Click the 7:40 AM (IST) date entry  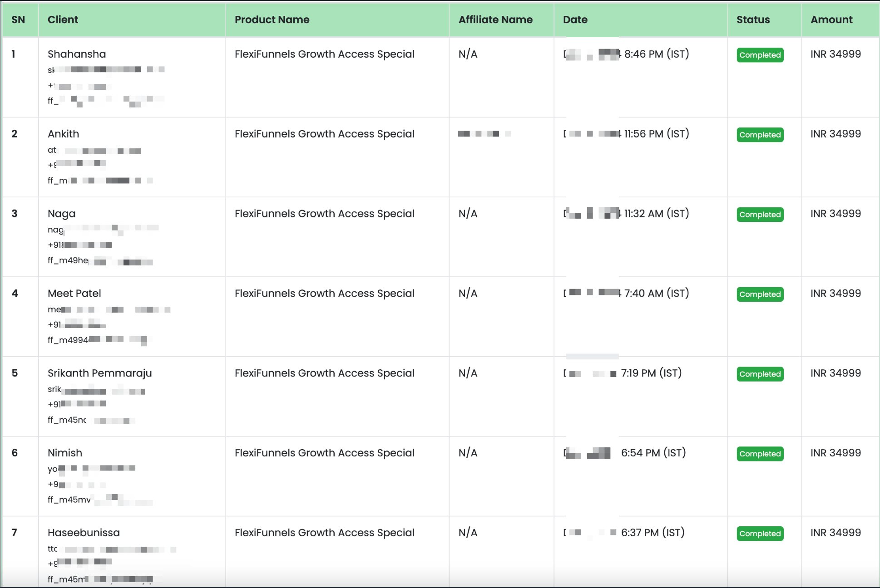656,294
